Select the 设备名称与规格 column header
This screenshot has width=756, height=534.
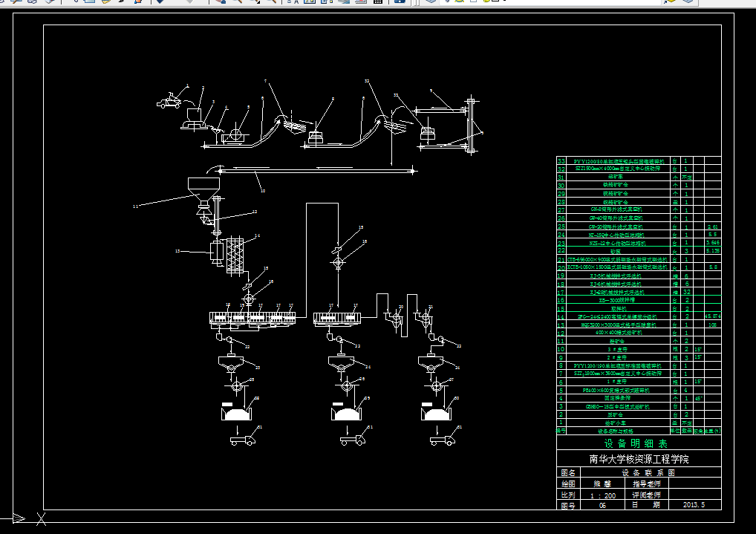click(615, 431)
